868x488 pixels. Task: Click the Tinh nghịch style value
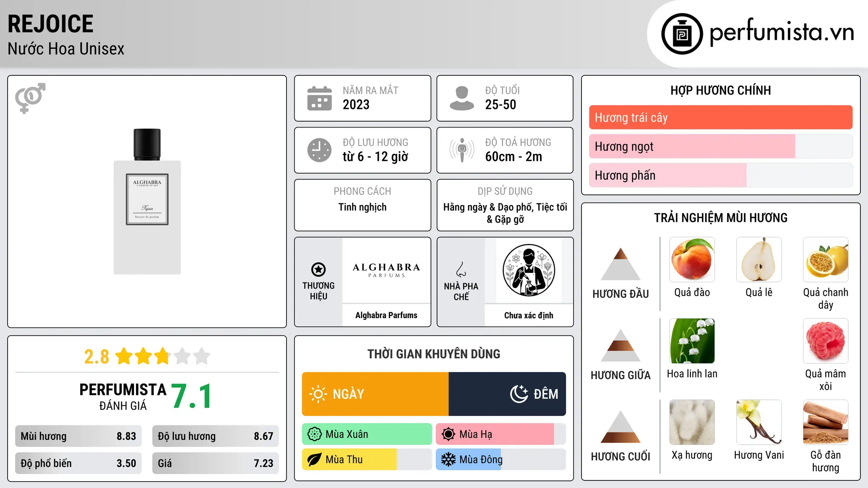point(362,207)
